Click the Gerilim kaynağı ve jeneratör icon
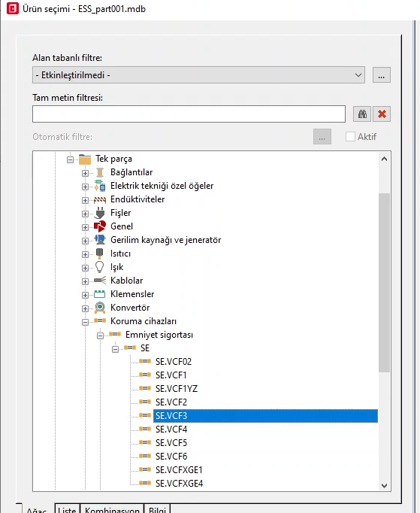The height and width of the screenshot is (513, 420). (x=100, y=240)
